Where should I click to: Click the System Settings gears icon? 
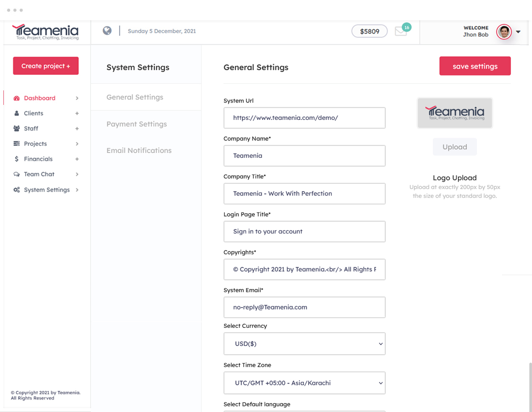(x=16, y=190)
